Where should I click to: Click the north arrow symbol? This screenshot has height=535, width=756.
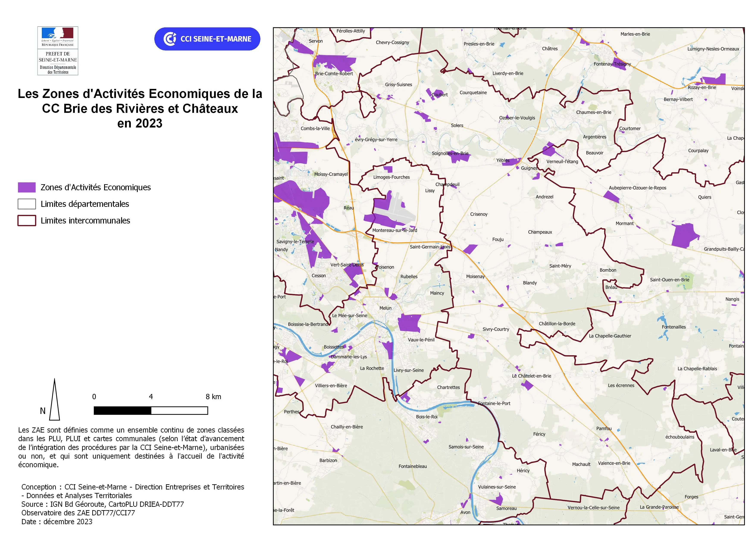(x=54, y=399)
